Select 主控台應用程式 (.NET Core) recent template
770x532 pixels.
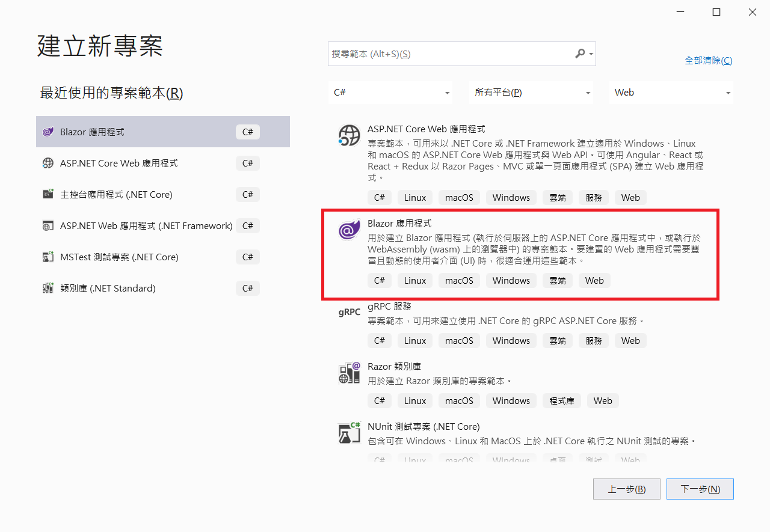pyautogui.click(x=163, y=194)
